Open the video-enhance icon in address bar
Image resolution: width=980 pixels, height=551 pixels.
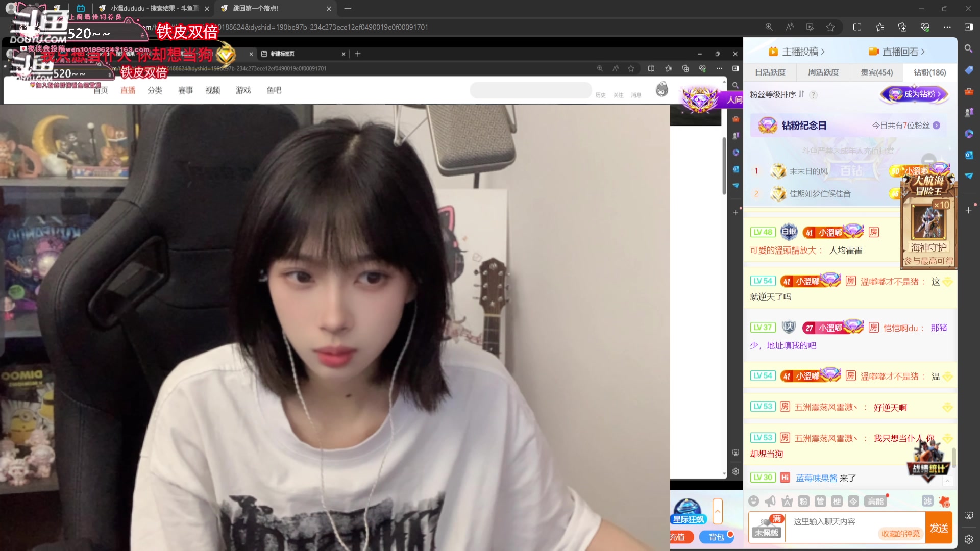(810, 27)
